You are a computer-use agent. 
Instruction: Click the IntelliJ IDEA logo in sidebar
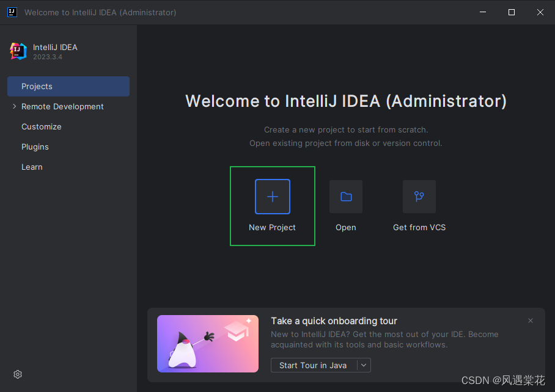point(18,51)
